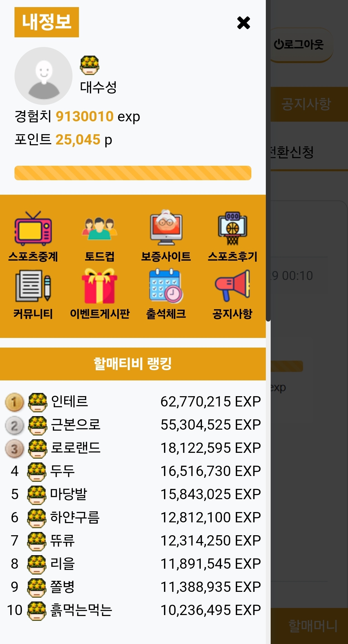The image size is (348, 644).
Task: Select the 내정보 header label
Action: (47, 22)
